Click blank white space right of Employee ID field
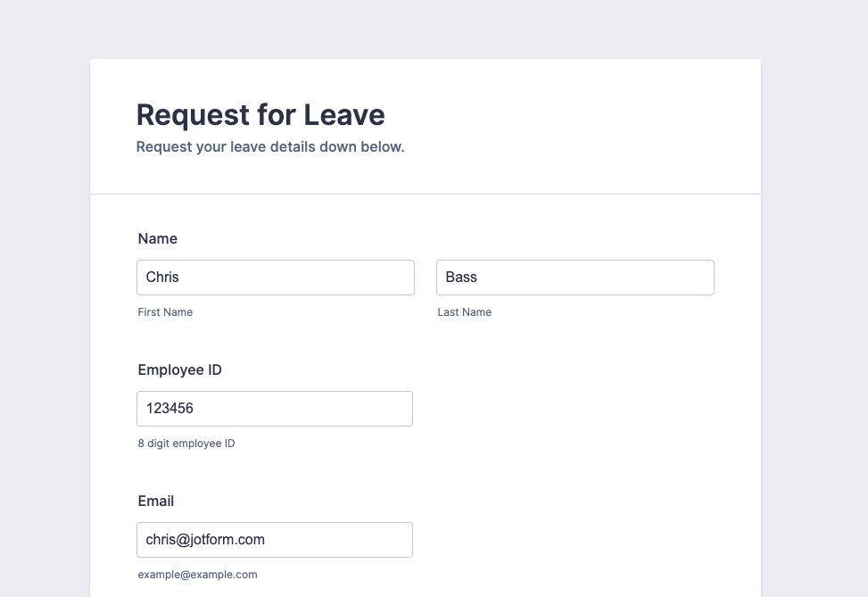The width and height of the screenshot is (868, 597). tap(580, 409)
